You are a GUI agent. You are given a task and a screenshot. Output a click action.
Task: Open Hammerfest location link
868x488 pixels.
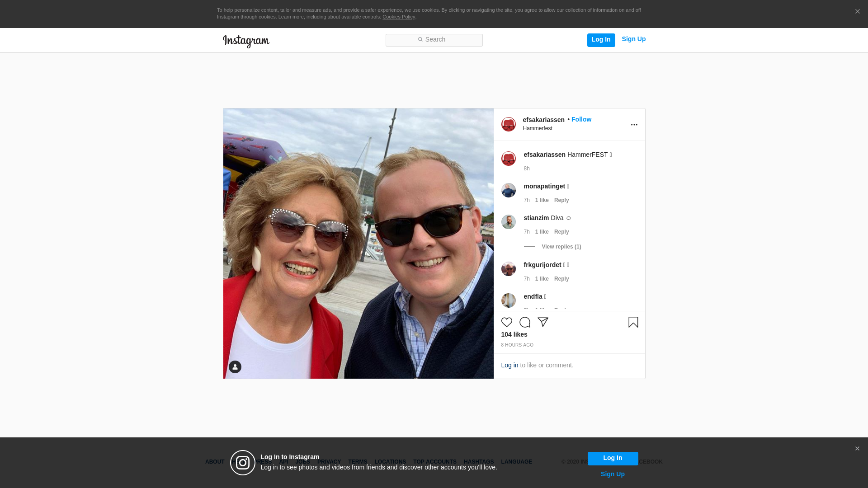click(537, 128)
